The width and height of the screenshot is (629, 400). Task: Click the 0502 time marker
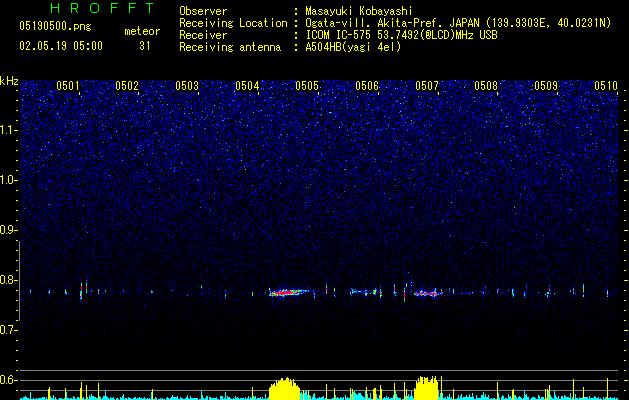(127, 85)
